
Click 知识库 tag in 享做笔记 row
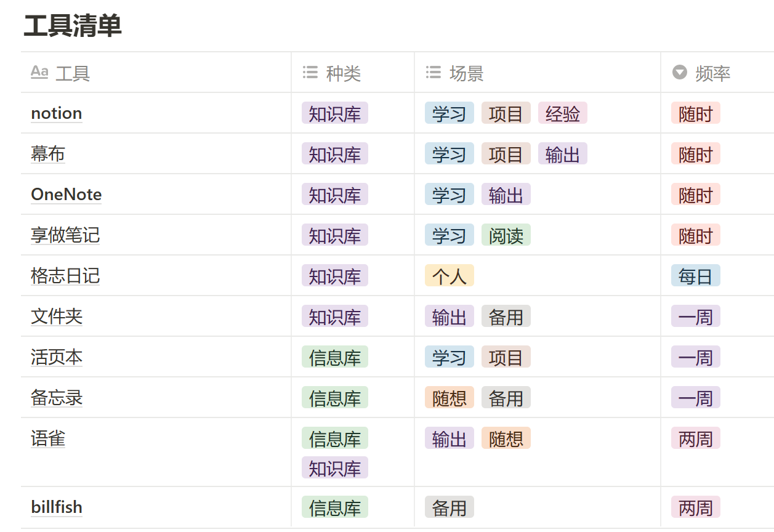click(335, 235)
